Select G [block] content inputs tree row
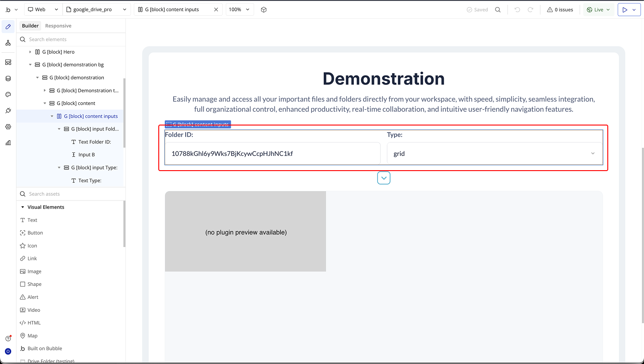 click(70, 116)
